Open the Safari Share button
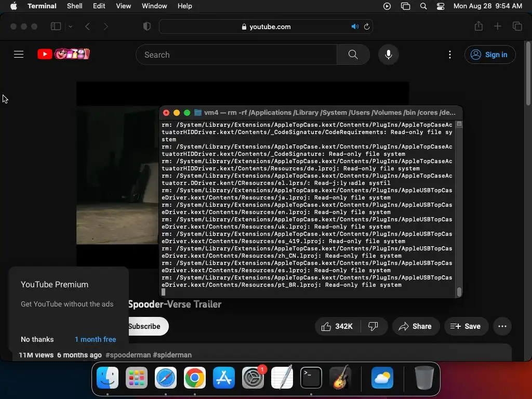 coord(478,26)
